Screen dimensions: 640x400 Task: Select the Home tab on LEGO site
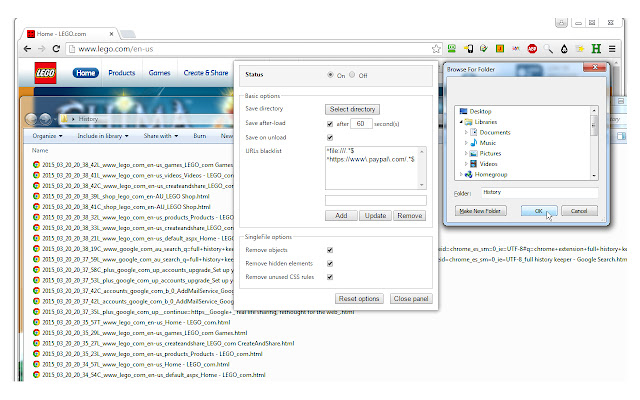tap(86, 73)
